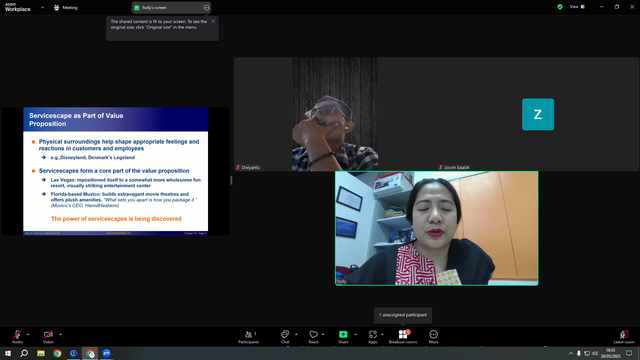The width and height of the screenshot is (640, 360).
Task: Select holly's active speaker video
Action: click(436, 228)
